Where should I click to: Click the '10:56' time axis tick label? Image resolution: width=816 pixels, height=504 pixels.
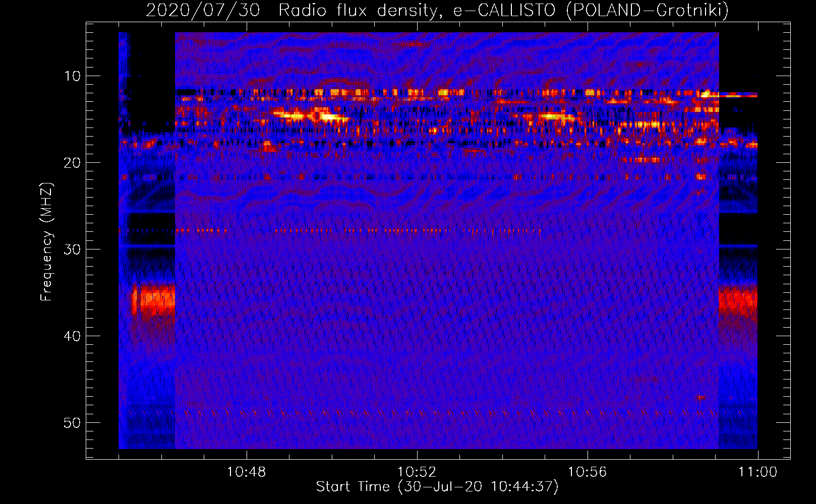[x=588, y=472]
